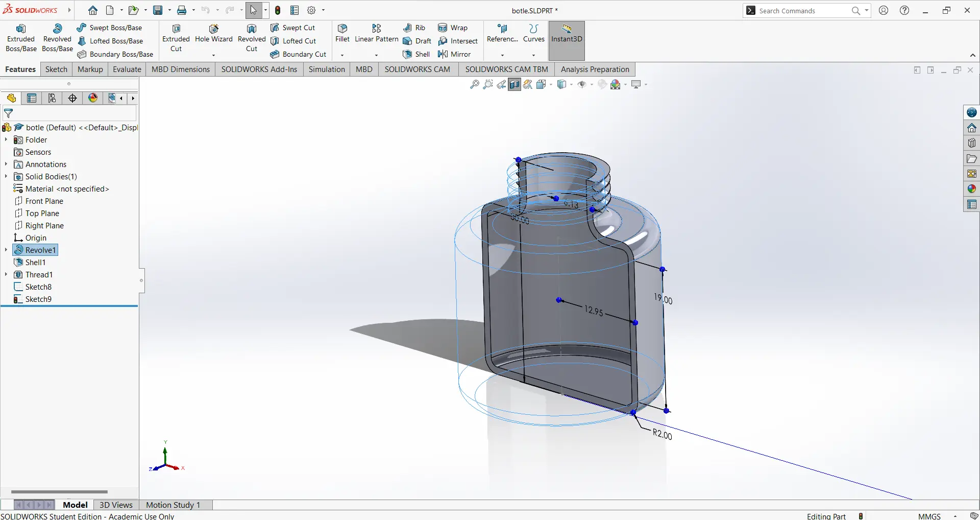
Task: Click Material <not specified> item
Action: pos(61,188)
